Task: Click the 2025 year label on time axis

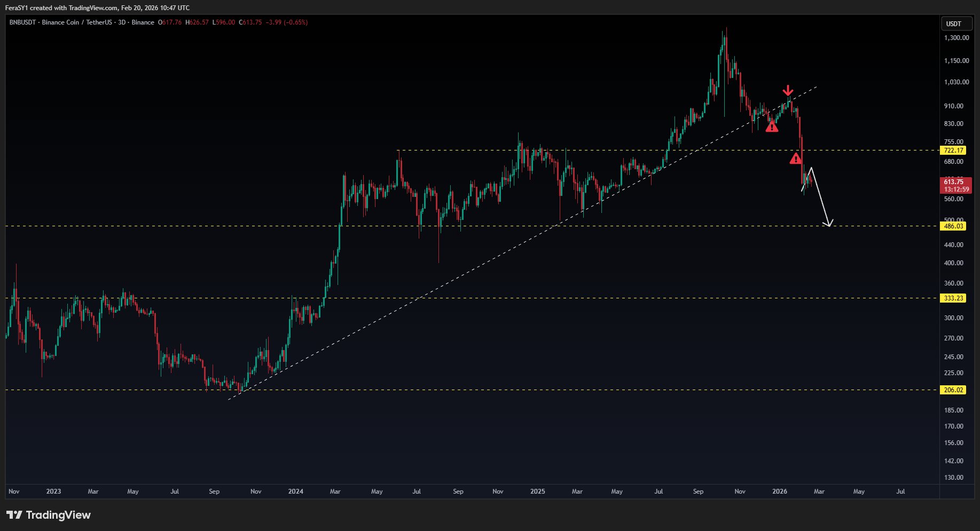Action: pyautogui.click(x=538, y=492)
